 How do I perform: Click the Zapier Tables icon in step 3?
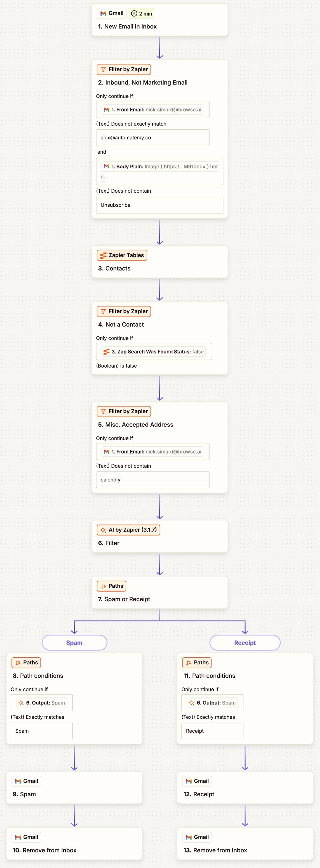click(103, 255)
